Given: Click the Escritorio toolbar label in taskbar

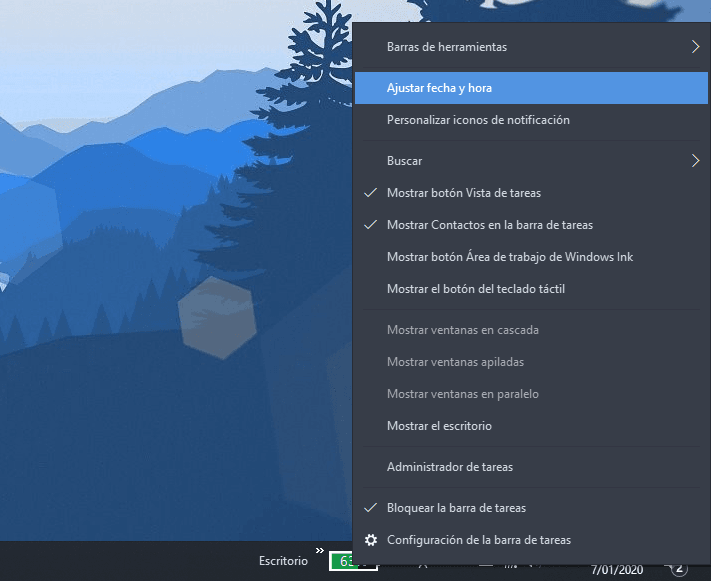Looking at the screenshot, I should click(283, 561).
